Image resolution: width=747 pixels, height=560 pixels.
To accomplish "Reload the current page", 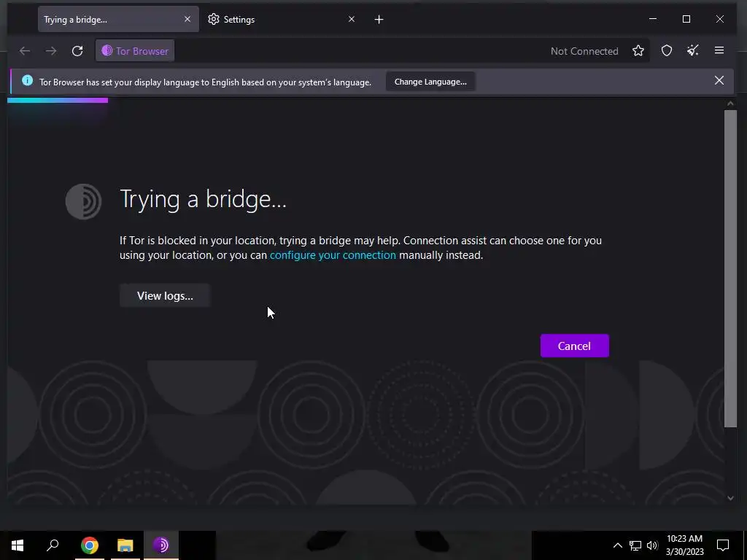I will (x=77, y=50).
